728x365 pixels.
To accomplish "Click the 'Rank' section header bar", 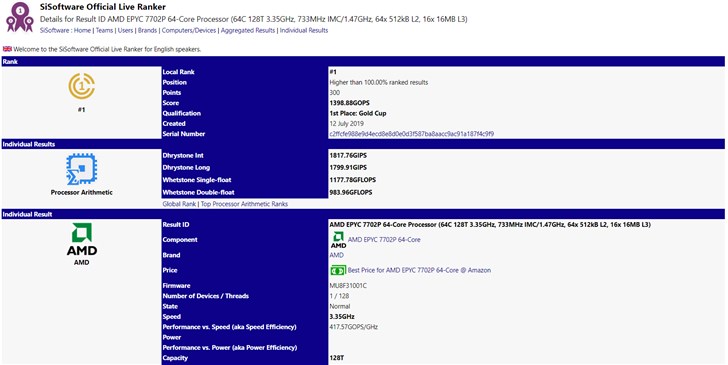I will point(363,61).
